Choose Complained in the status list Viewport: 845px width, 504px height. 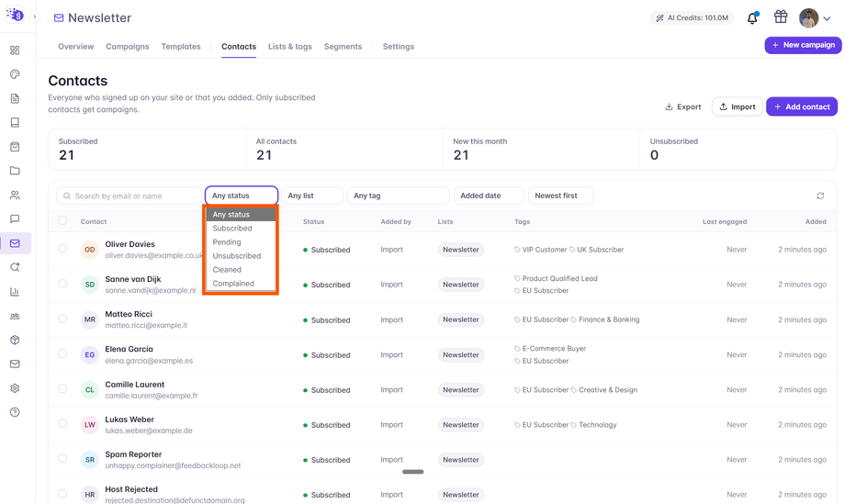click(241, 284)
